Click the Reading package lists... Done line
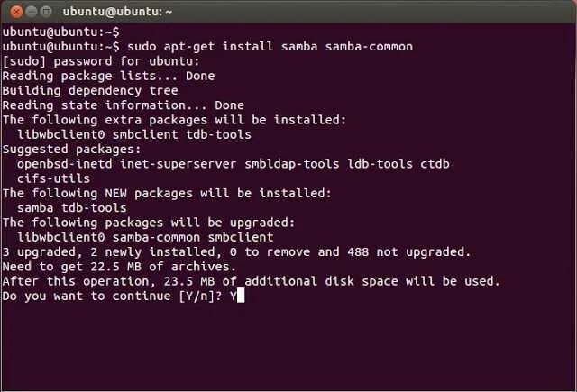This screenshot has width=577, height=392. 108,76
